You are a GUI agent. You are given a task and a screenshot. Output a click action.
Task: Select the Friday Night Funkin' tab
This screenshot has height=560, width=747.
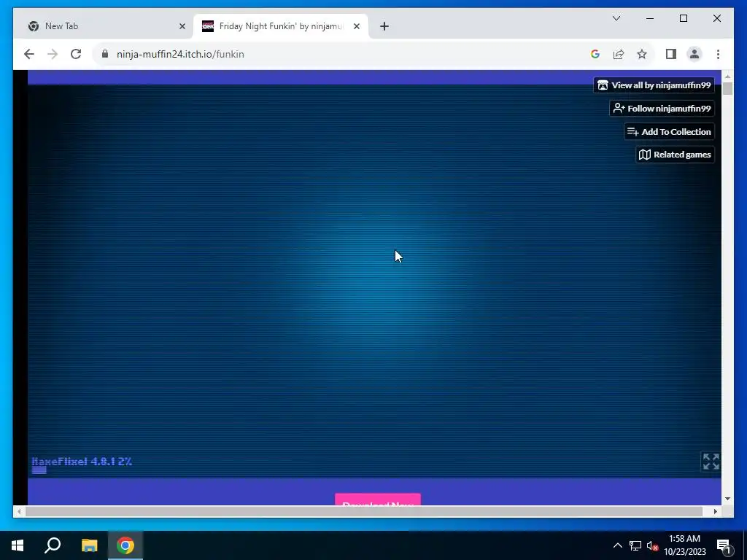coord(280,26)
